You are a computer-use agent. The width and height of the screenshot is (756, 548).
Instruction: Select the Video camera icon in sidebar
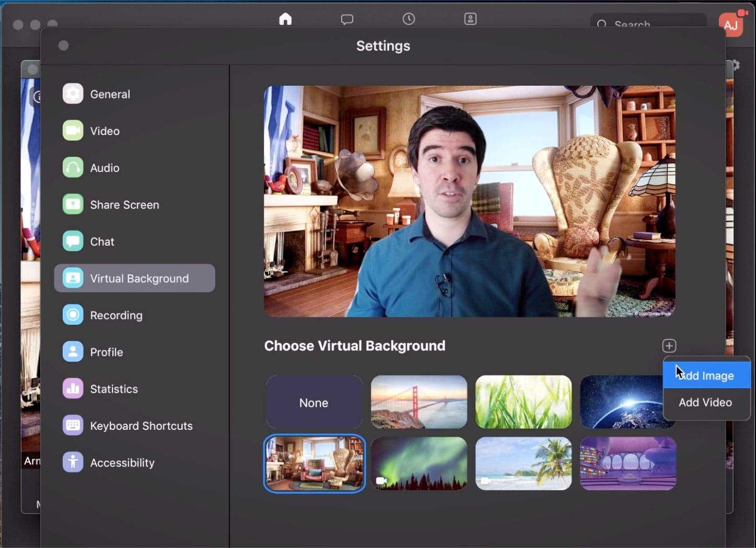[x=73, y=131]
